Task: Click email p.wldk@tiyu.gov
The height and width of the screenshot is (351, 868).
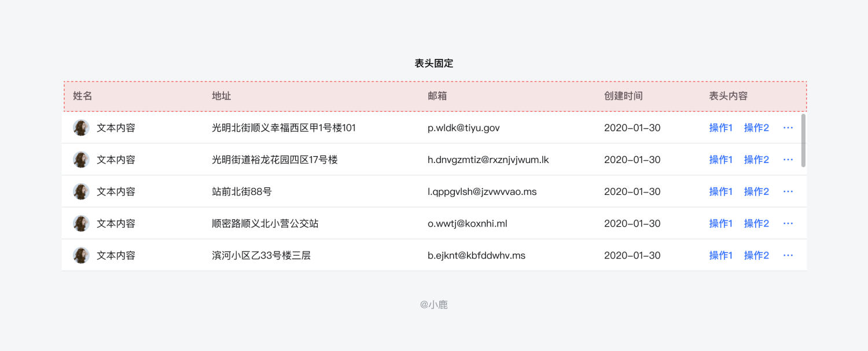Action: pyautogui.click(x=464, y=128)
